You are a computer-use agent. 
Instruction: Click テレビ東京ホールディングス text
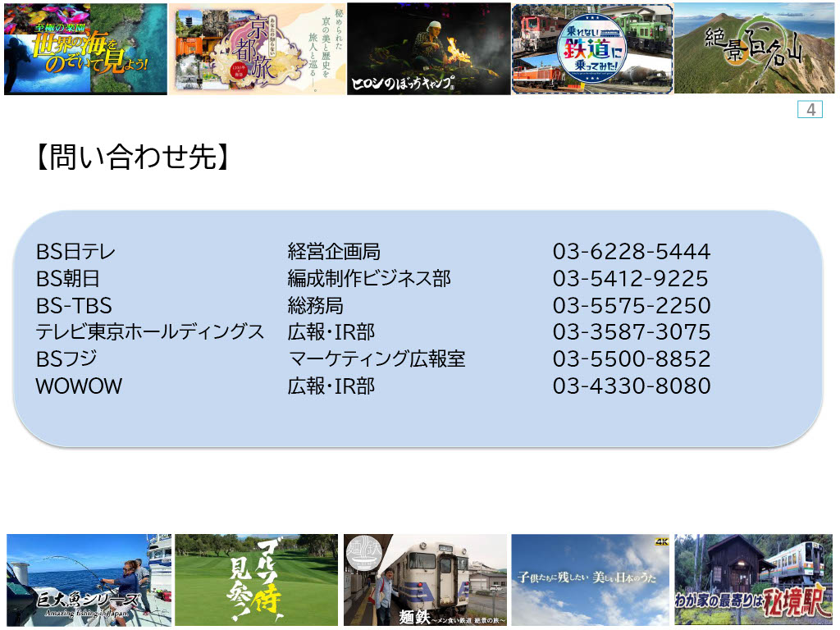pyautogui.click(x=150, y=332)
